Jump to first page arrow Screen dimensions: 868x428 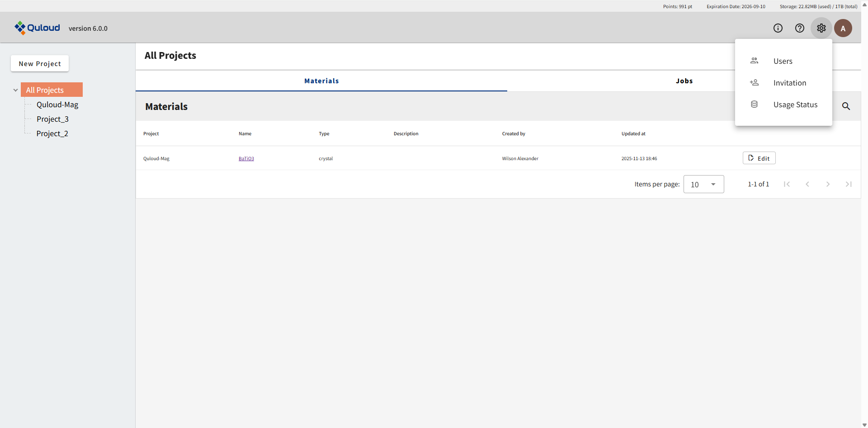tap(787, 184)
